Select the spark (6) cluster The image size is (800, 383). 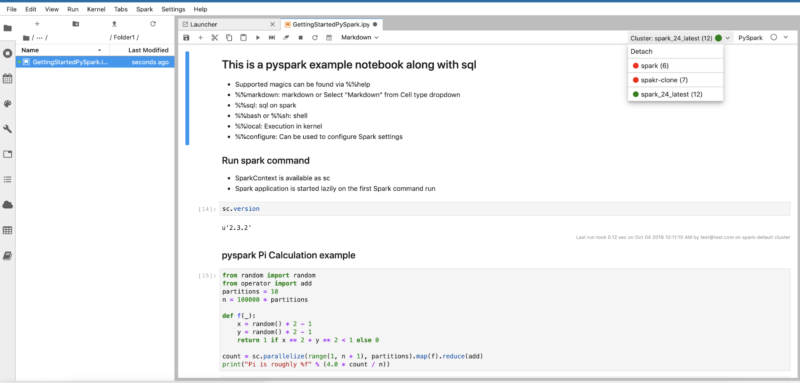(x=676, y=66)
